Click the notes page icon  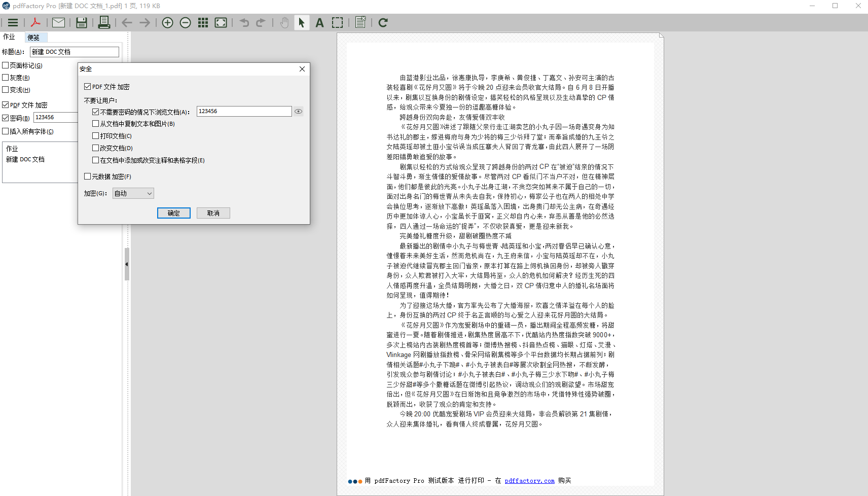pos(360,23)
